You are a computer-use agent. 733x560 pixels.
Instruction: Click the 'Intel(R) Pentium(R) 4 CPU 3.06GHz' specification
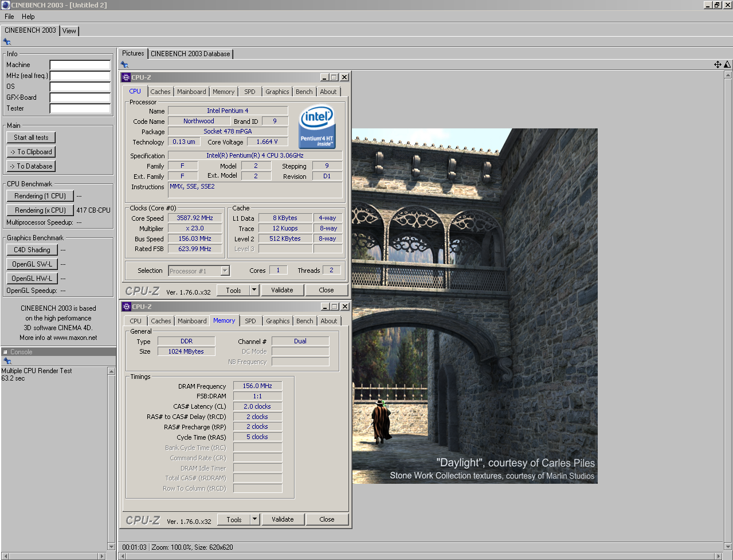pyautogui.click(x=255, y=155)
